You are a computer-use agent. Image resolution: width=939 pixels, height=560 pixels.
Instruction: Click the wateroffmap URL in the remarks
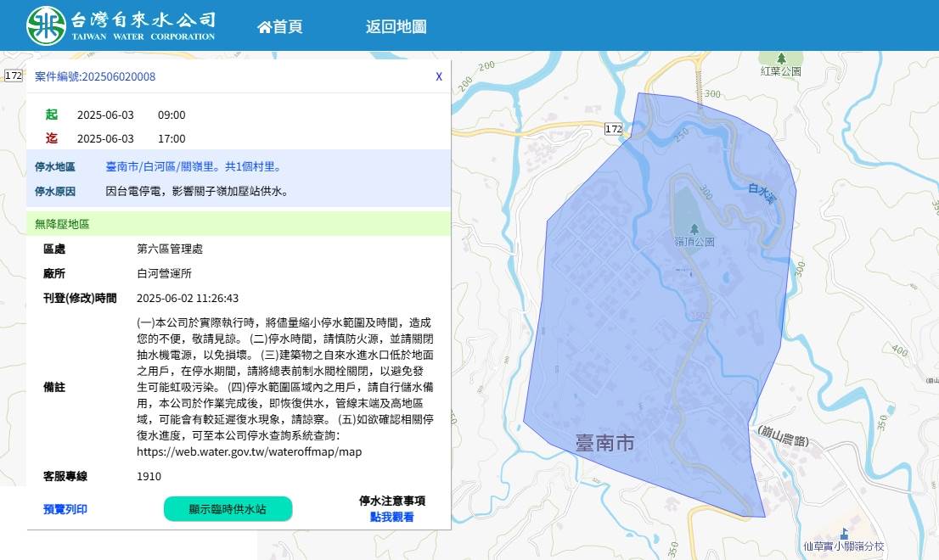[x=249, y=451]
